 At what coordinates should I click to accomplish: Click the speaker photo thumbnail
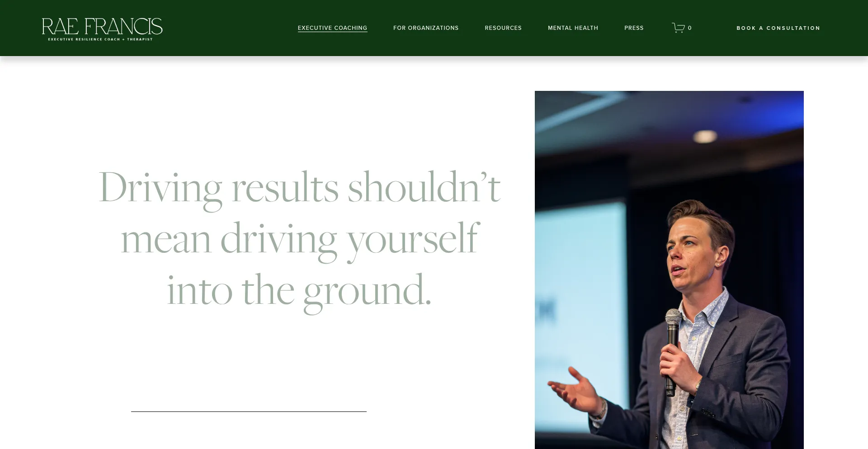(x=669, y=270)
